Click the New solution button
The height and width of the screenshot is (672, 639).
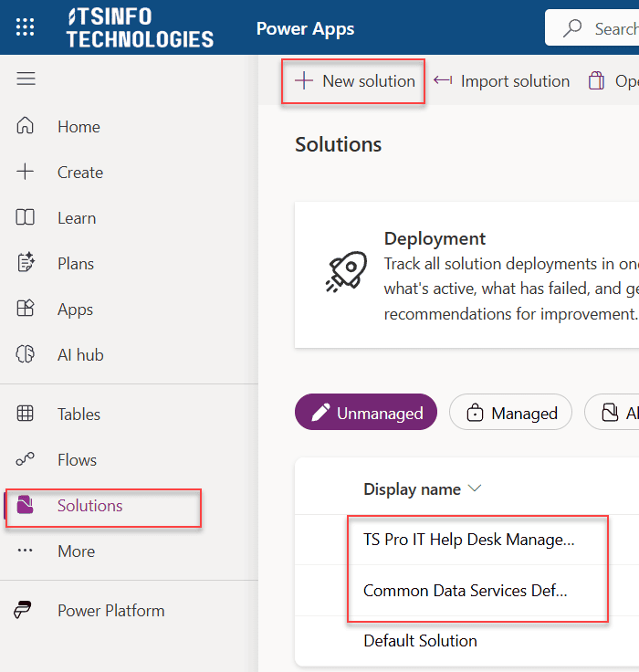(x=354, y=81)
